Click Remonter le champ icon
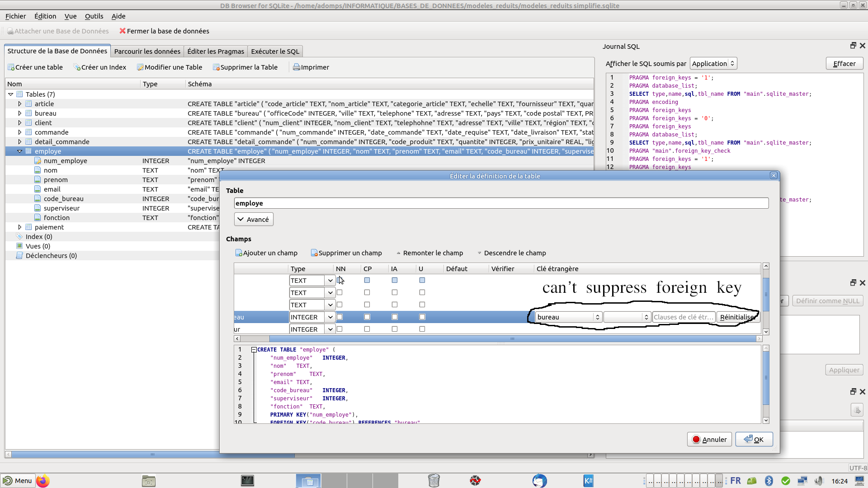868x488 pixels. (x=429, y=253)
